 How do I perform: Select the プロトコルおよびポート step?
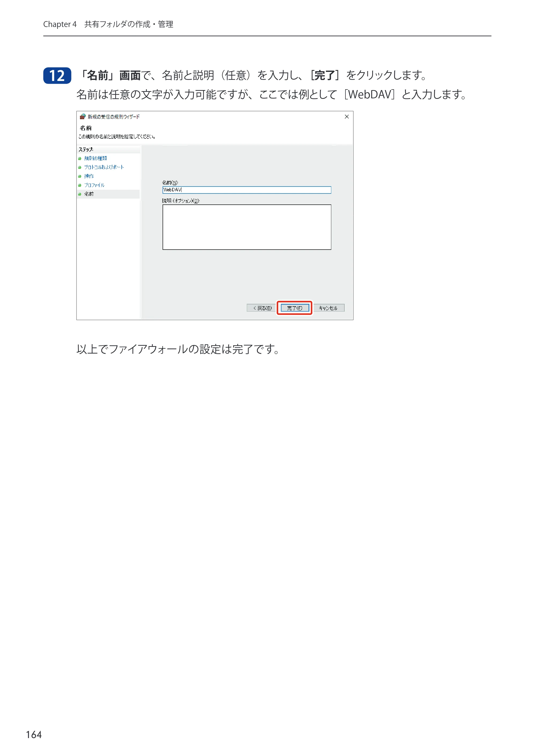104,167
